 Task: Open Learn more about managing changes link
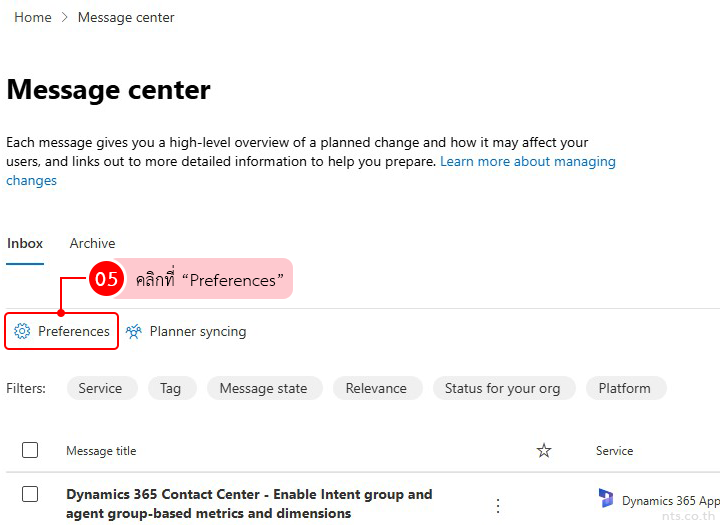[x=527, y=161]
